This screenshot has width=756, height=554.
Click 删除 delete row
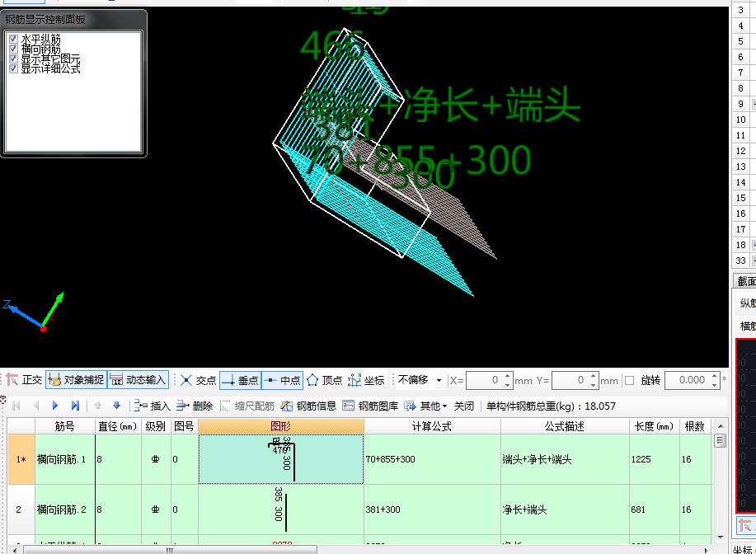(x=195, y=406)
